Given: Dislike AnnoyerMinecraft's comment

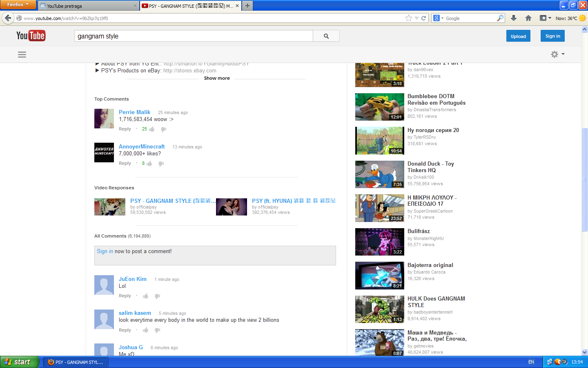Looking at the screenshot, I should [x=161, y=164].
